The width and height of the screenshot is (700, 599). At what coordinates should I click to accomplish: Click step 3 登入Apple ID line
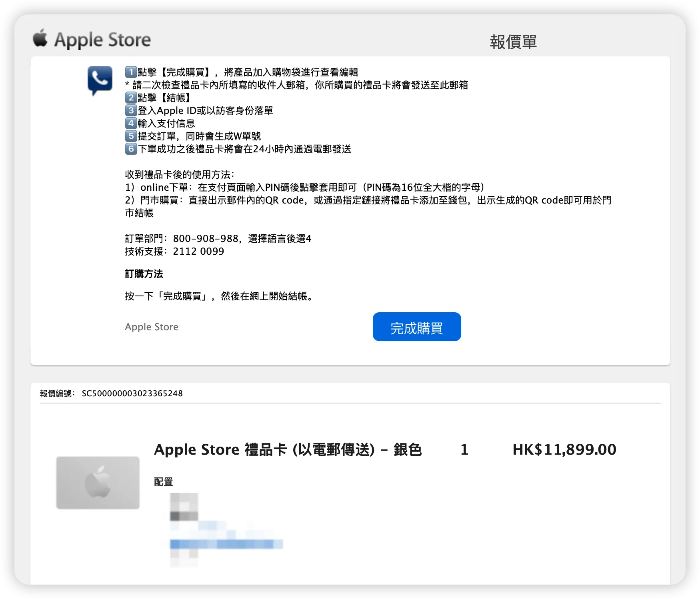[x=199, y=111]
